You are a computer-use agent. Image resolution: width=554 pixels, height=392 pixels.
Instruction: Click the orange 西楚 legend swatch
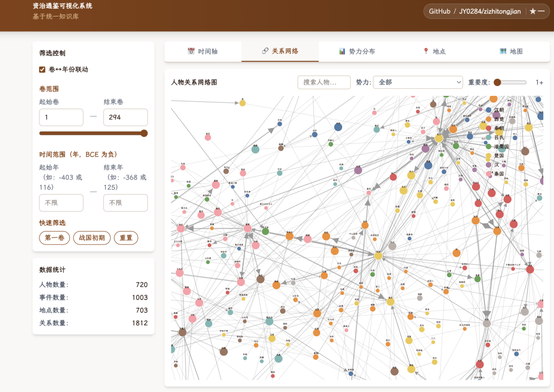pos(489,119)
